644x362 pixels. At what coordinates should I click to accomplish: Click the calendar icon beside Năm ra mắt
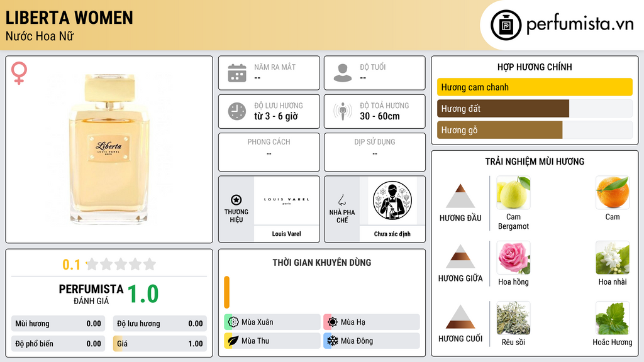pos(237,73)
